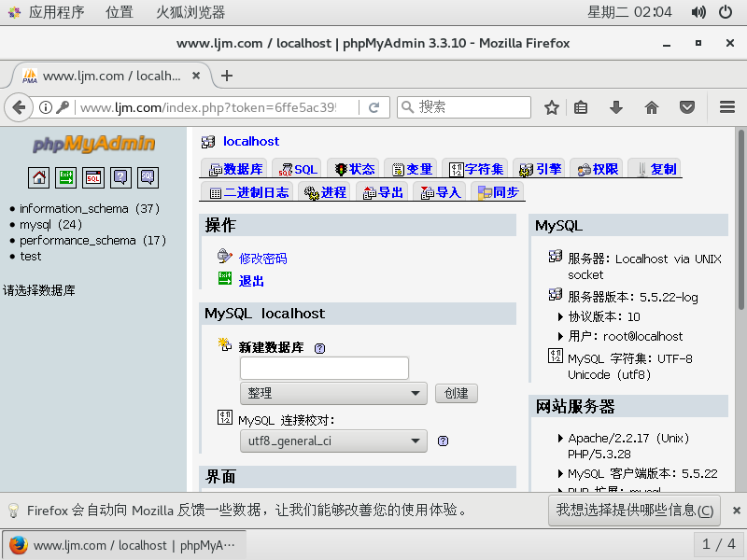This screenshot has width=747, height=560.
Task: Open the 状态 tab
Action: coord(355,169)
